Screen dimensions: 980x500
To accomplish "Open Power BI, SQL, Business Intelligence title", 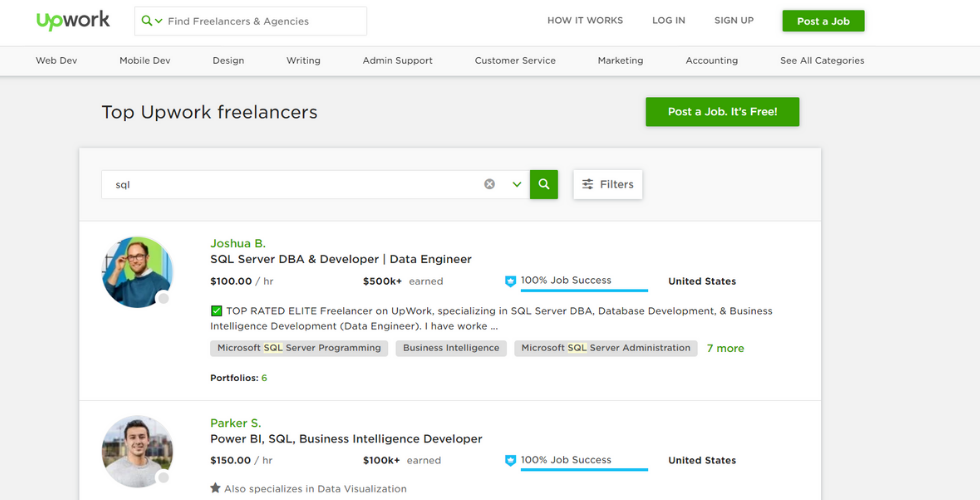I will click(x=346, y=439).
